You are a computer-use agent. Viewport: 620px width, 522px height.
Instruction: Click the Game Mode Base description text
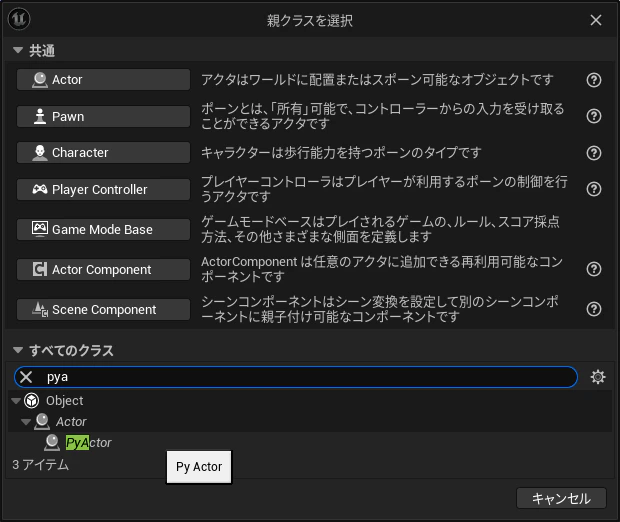point(380,229)
